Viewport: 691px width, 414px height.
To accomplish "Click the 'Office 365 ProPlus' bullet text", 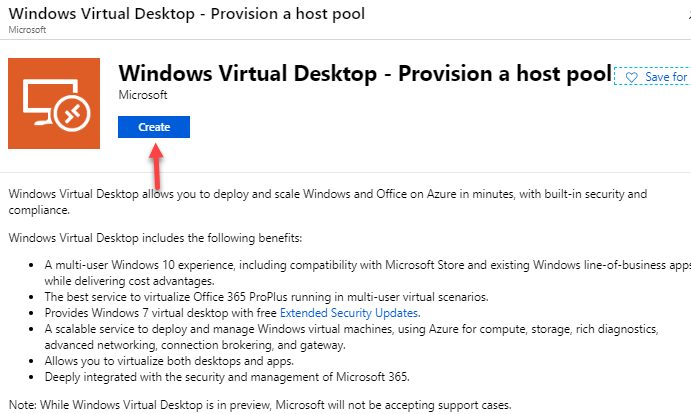I will tap(266, 297).
